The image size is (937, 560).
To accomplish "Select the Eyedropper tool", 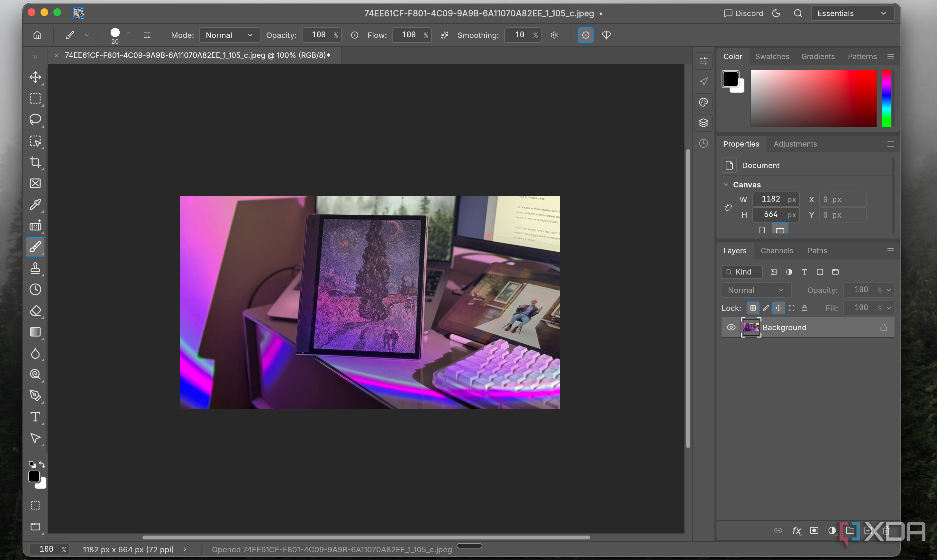I will (x=35, y=204).
